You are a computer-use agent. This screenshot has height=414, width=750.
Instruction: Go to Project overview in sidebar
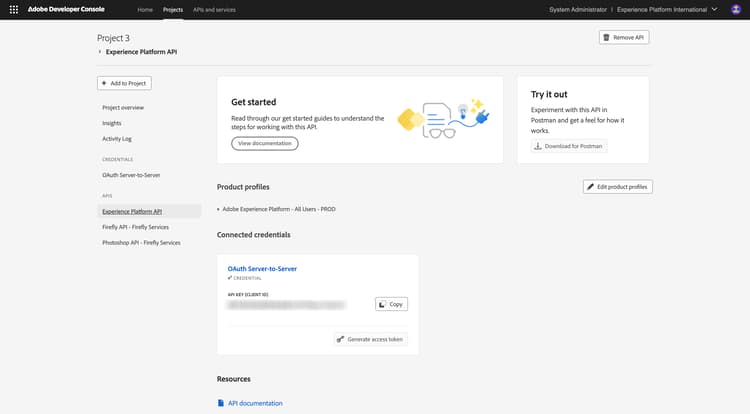pos(123,108)
